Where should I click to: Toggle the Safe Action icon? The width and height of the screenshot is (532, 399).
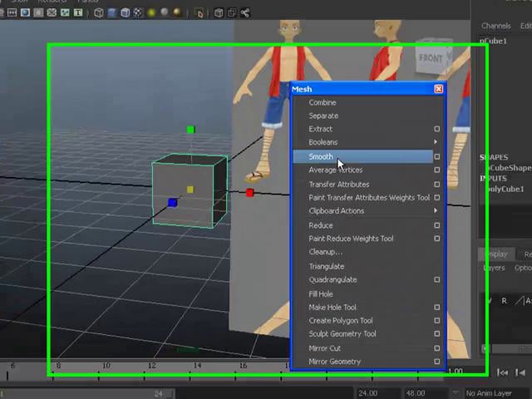pyautogui.click(x=65, y=13)
